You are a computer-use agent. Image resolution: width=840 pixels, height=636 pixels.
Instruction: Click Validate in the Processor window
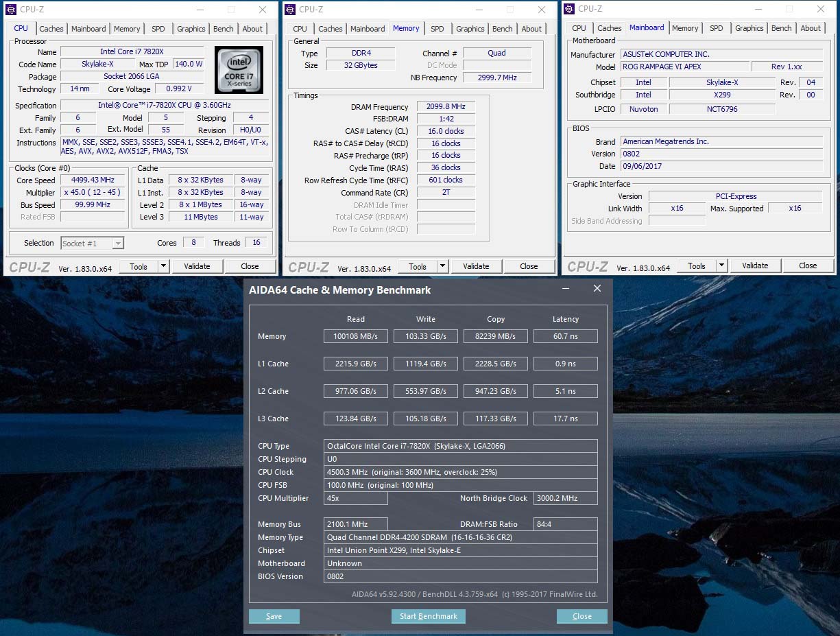(x=197, y=266)
